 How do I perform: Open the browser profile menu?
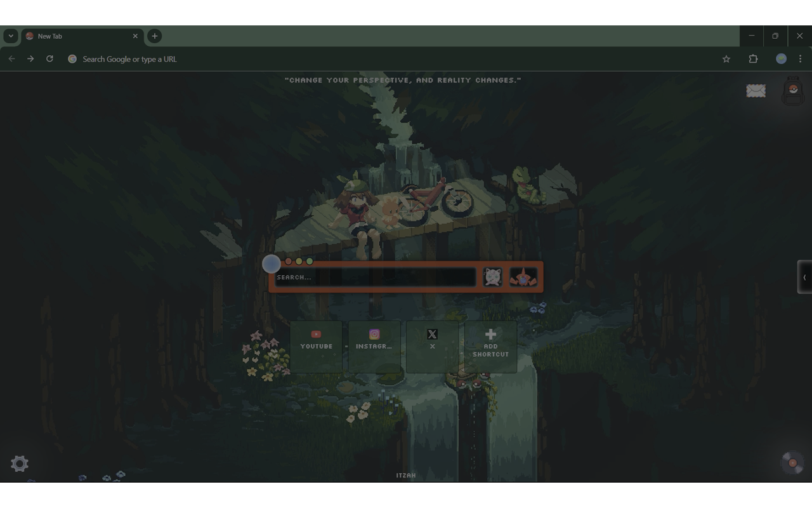pyautogui.click(x=781, y=58)
